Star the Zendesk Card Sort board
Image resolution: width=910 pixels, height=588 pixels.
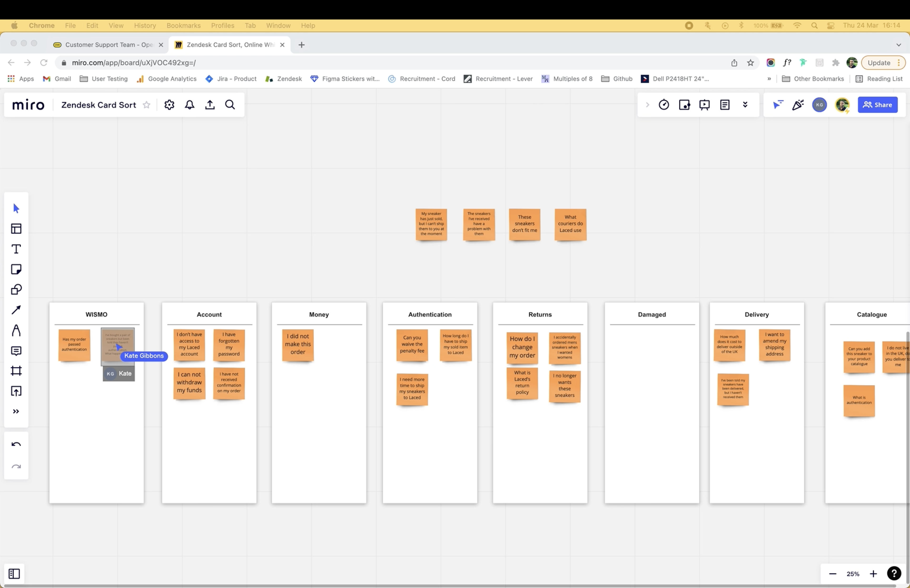point(147,104)
